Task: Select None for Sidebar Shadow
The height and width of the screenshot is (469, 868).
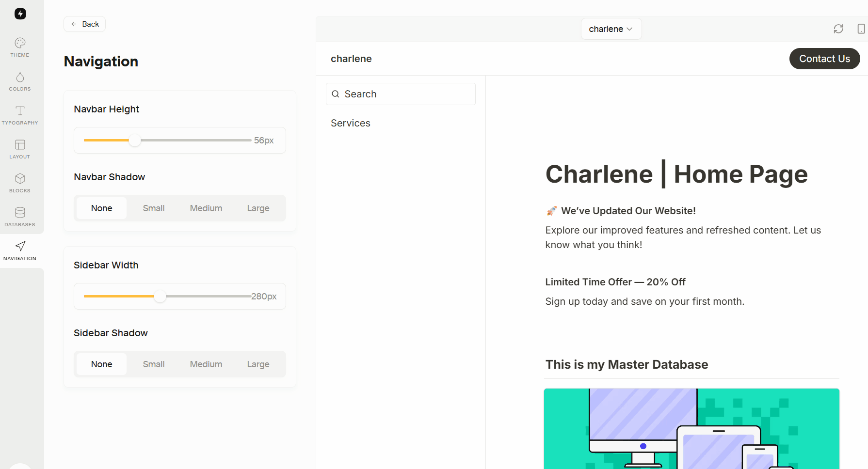Action: point(102,364)
